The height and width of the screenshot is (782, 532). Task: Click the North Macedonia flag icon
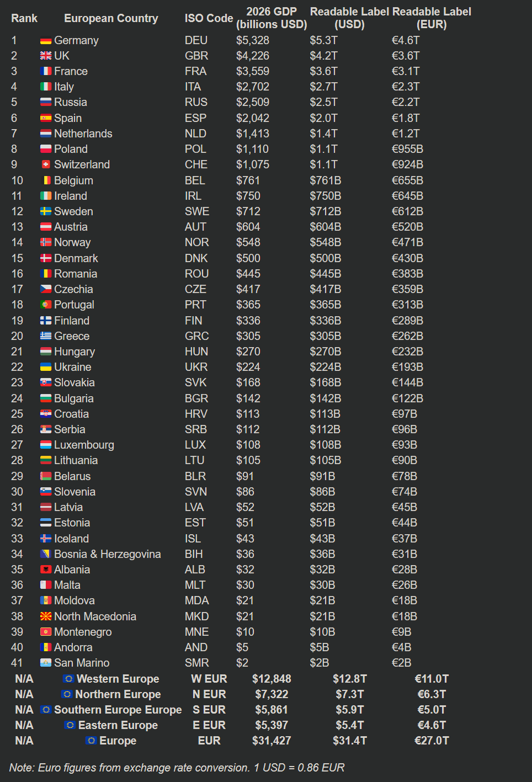pyautogui.click(x=46, y=616)
